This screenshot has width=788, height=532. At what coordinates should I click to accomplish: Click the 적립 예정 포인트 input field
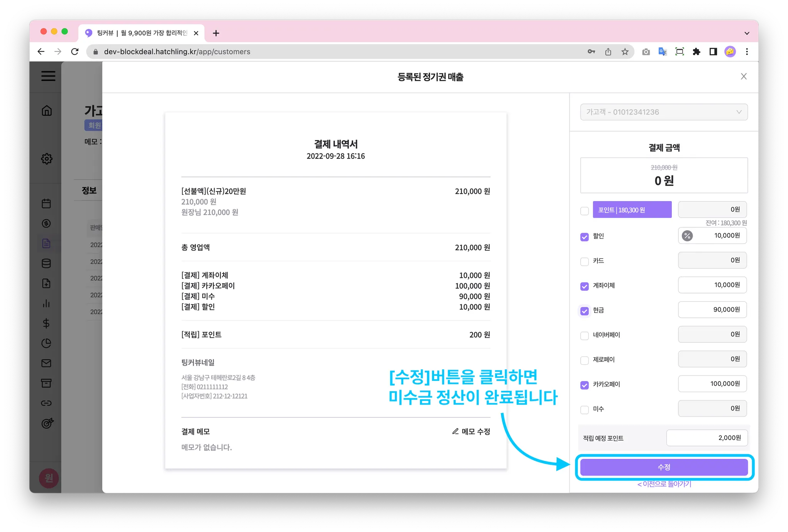707,438
